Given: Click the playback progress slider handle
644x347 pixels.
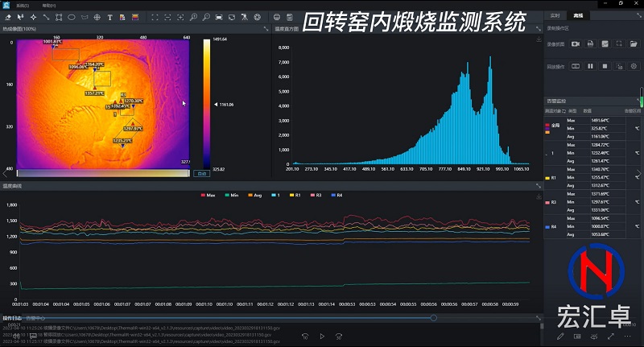Looking at the screenshot, I should (434, 318).
